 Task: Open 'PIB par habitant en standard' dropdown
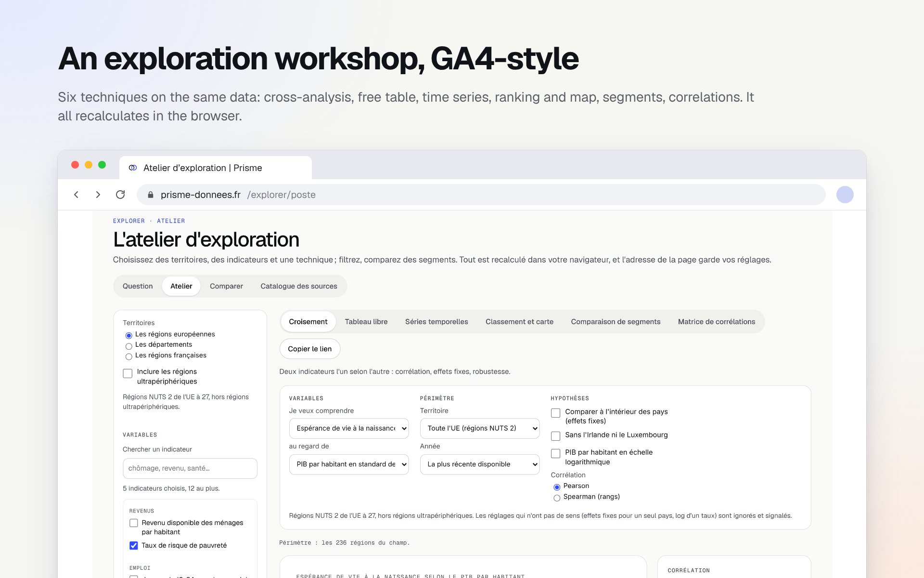(x=349, y=464)
